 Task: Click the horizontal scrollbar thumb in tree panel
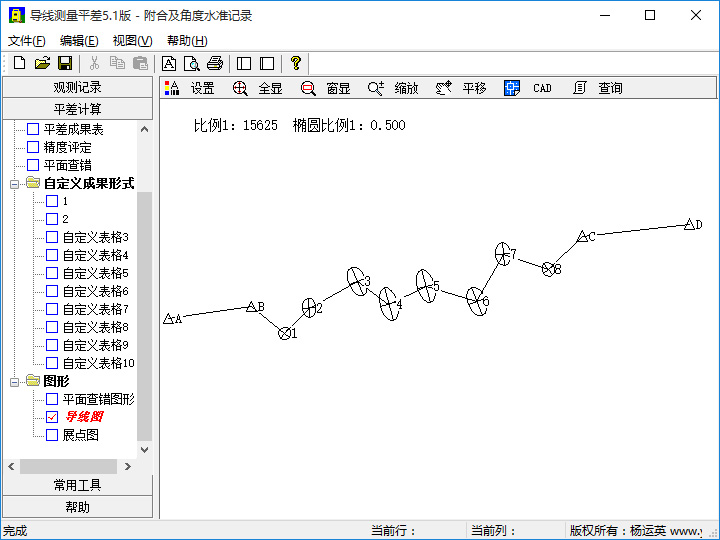pyautogui.click(x=68, y=466)
